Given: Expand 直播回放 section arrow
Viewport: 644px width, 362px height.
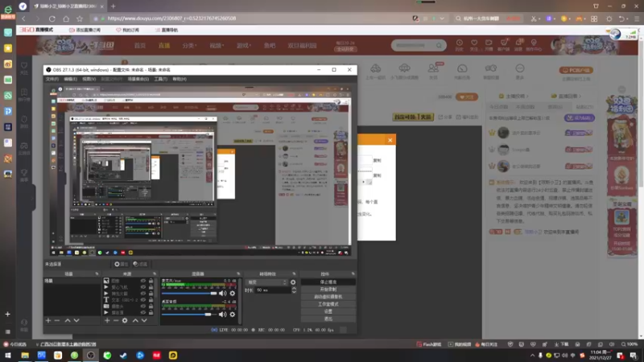Looking at the screenshot, I should (580, 96).
